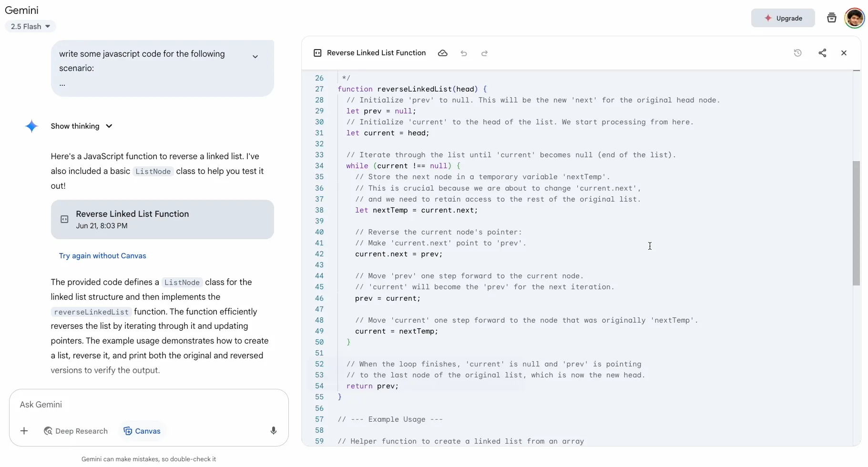This screenshot has height=467, width=868.
Task: Enable Deep Research mode
Action: point(76,430)
